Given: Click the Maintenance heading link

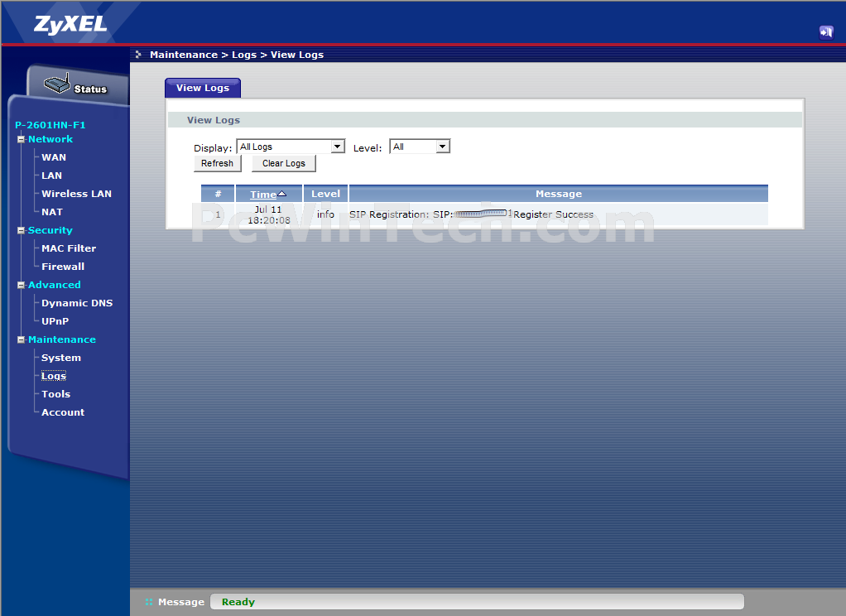Looking at the screenshot, I should point(62,339).
